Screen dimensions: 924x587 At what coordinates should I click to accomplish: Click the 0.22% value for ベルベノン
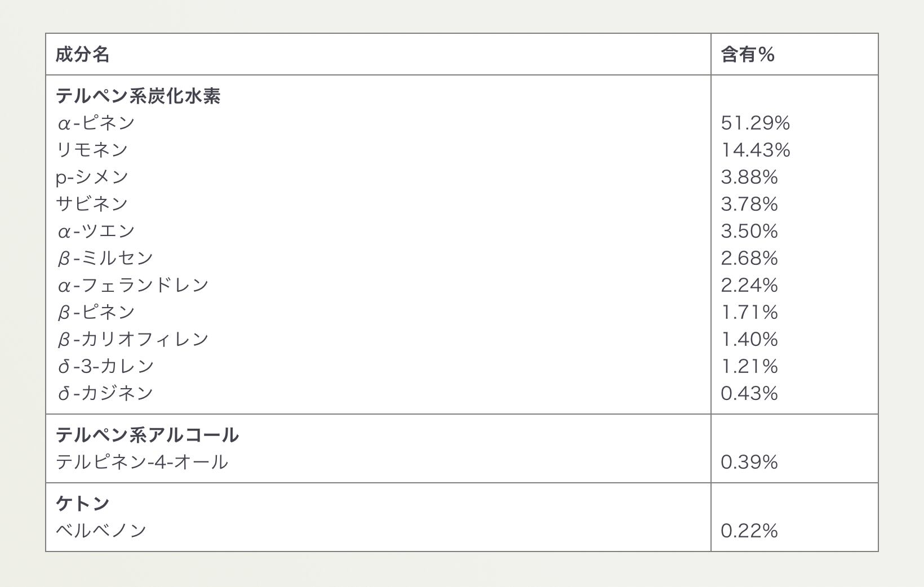click(x=749, y=531)
